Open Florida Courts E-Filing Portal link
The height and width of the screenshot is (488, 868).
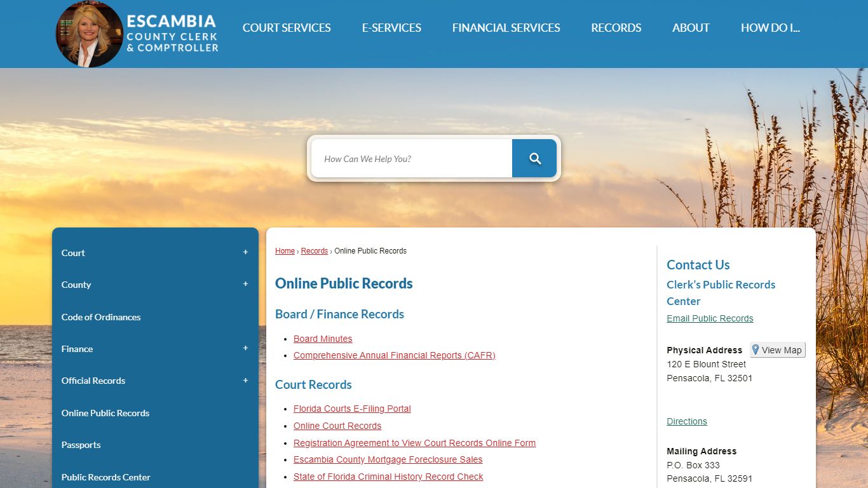[352, 409]
